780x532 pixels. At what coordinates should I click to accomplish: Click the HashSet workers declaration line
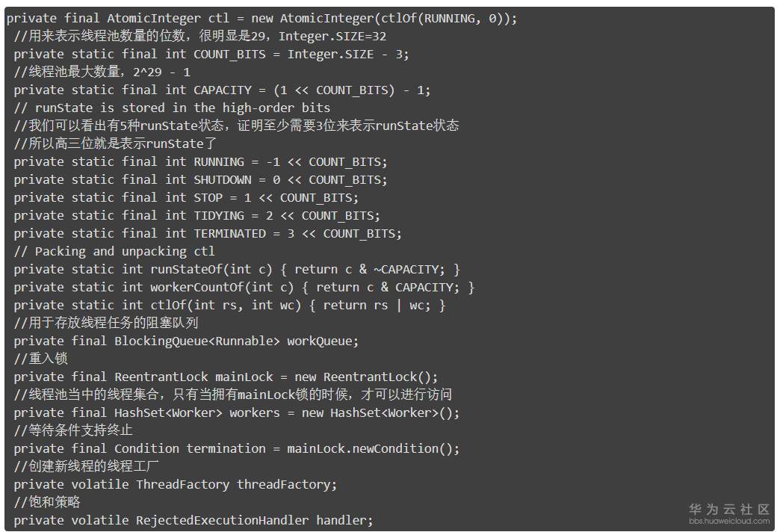236,412
